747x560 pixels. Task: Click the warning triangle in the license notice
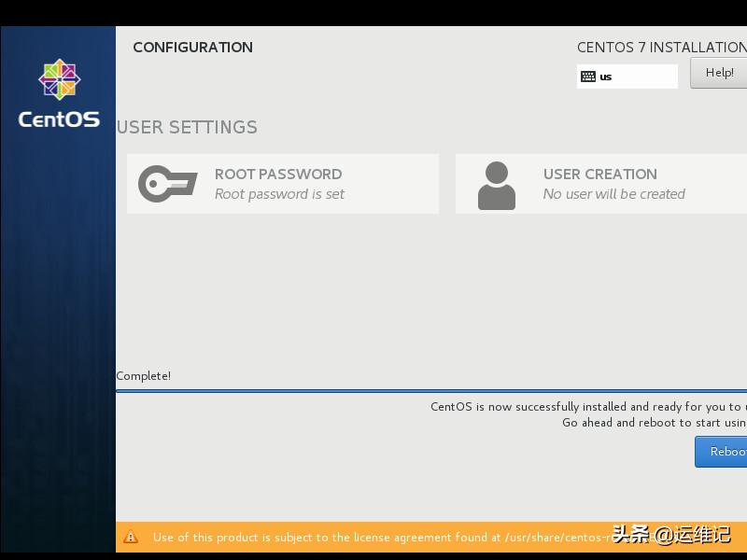[x=131, y=537]
